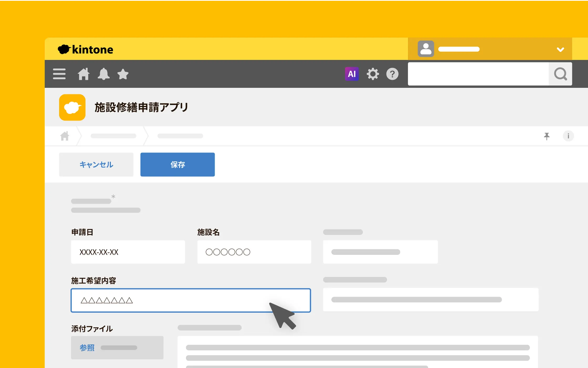
Task: Click the search magnifier icon
Action: click(560, 74)
